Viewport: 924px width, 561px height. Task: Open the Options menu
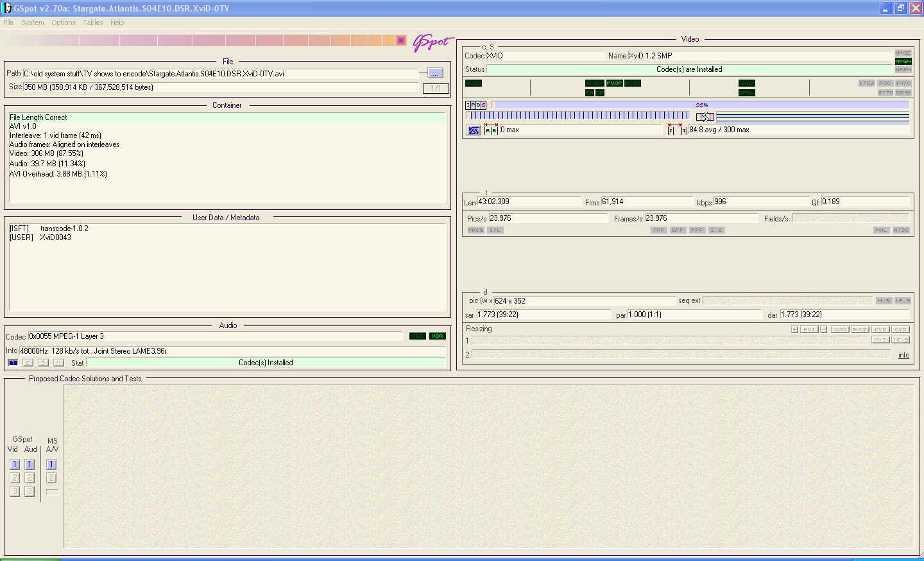[64, 22]
